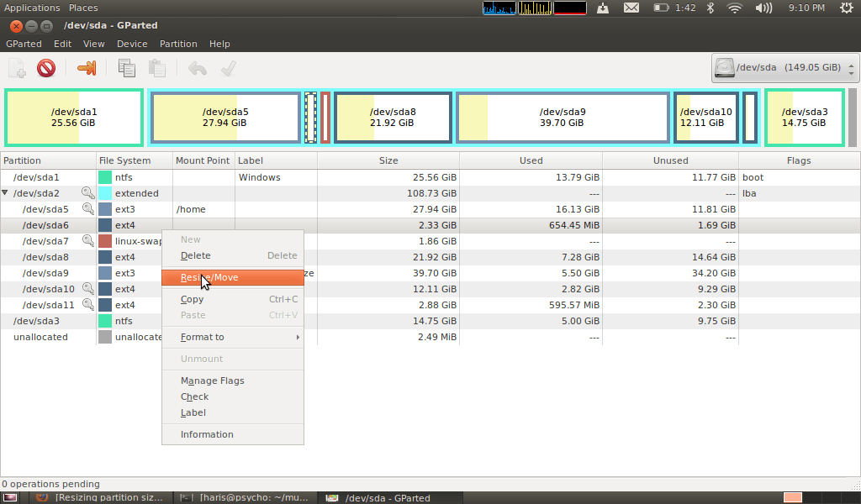The height and width of the screenshot is (504, 861).
Task: Click the Apply operations checkmark icon
Action: [x=227, y=68]
